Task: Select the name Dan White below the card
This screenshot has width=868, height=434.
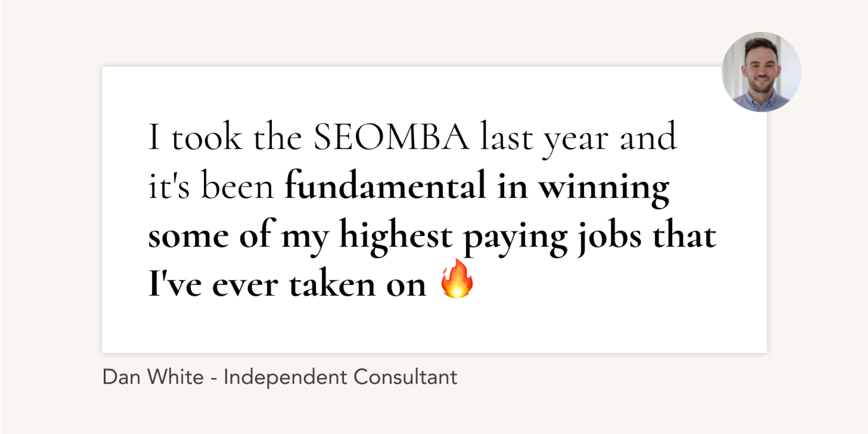Action: point(153,377)
